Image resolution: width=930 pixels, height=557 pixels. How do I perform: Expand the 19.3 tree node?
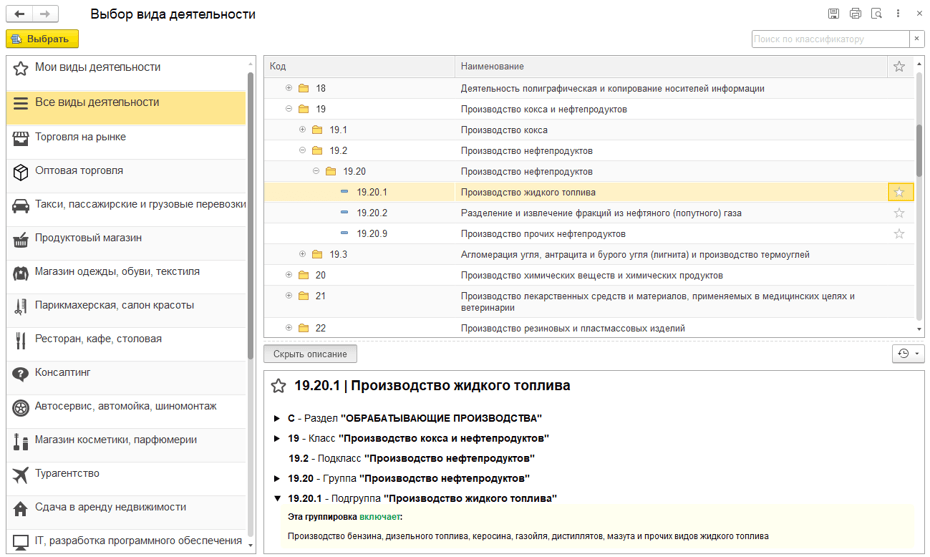pos(303,255)
